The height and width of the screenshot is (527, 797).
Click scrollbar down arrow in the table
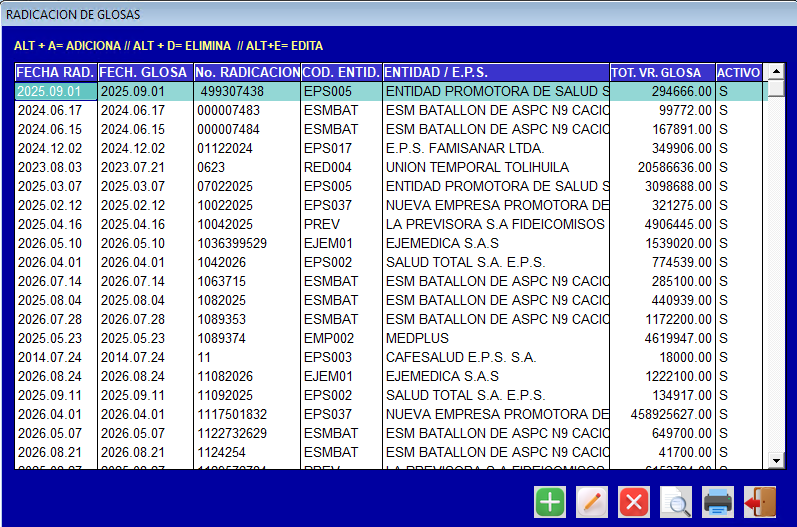(776, 461)
